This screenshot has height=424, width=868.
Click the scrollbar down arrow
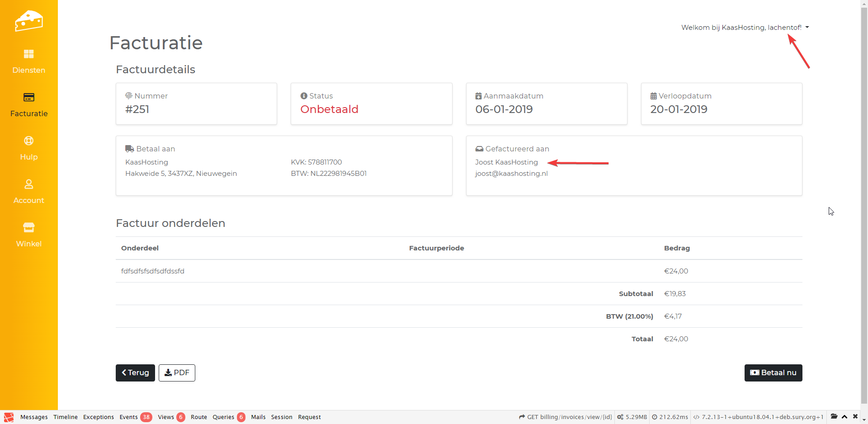pos(864,420)
